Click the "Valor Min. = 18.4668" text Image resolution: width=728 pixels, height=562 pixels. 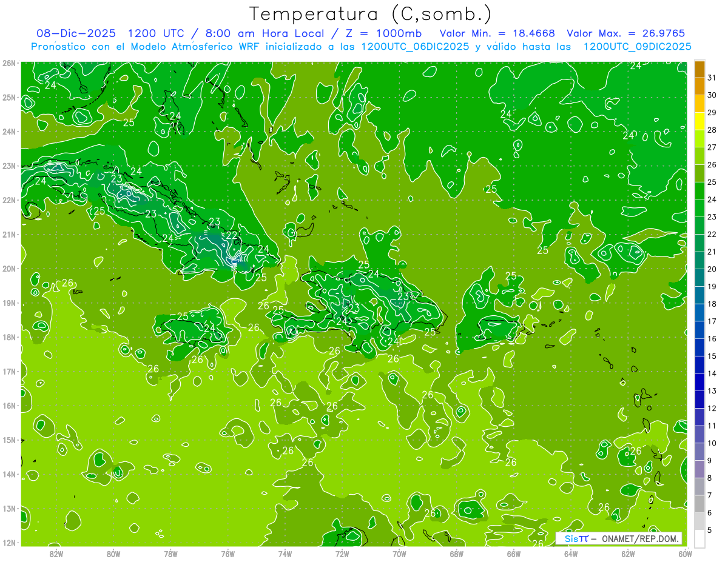[x=497, y=33]
